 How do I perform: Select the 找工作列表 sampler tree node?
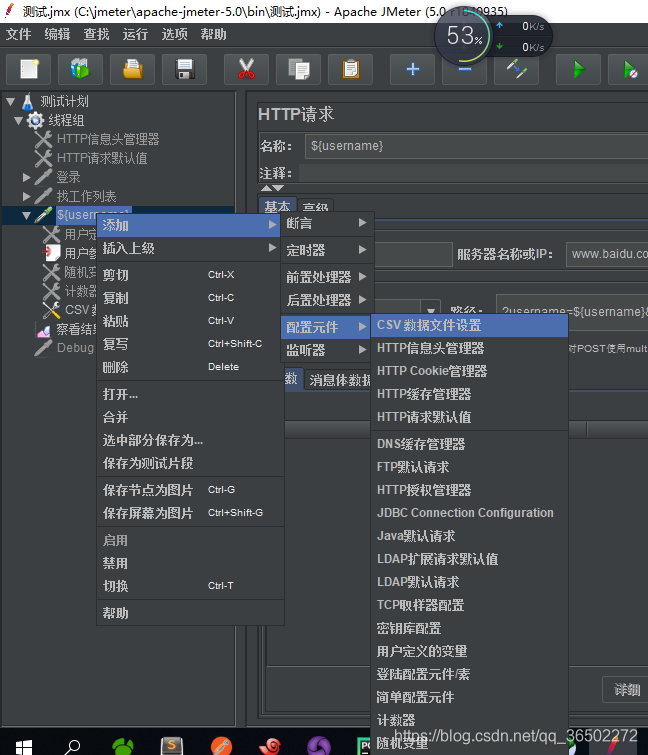75,196
